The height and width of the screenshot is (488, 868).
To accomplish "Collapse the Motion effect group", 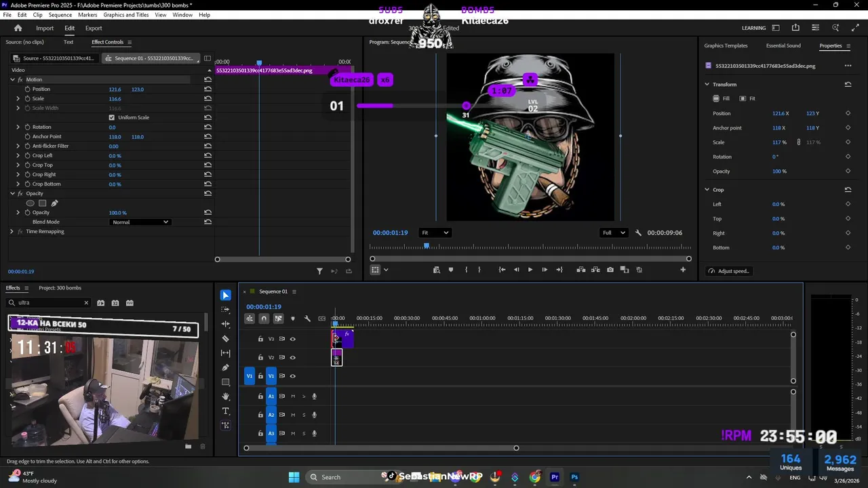I will click(12, 79).
